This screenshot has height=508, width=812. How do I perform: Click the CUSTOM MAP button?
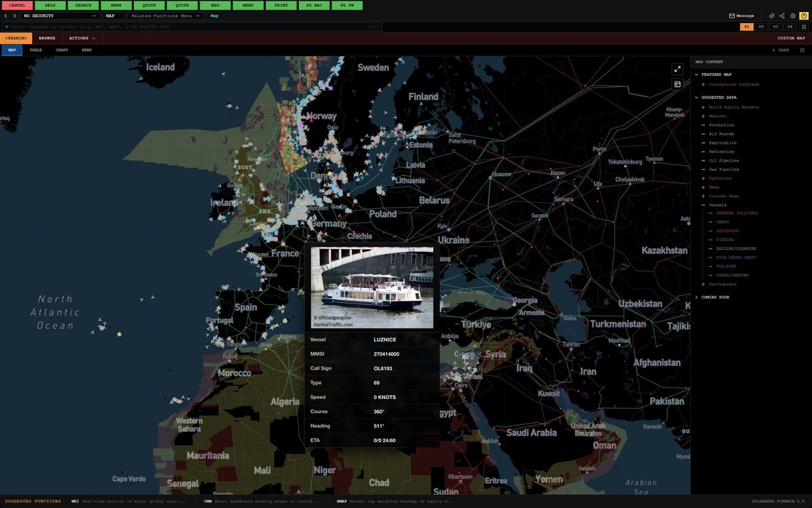[790, 39]
